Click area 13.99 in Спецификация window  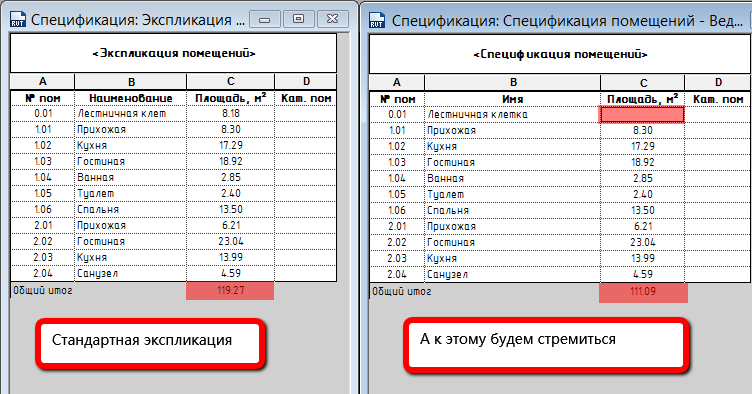coord(643,258)
